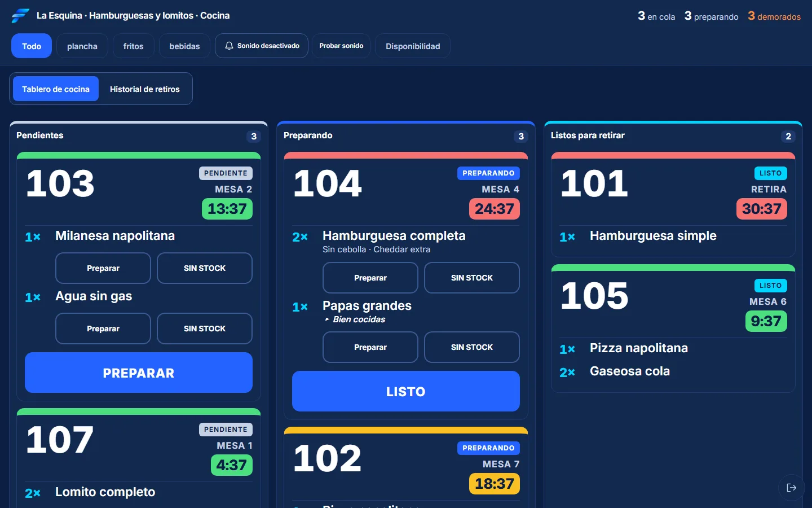Open the Historial de retiros tab

[x=145, y=89]
